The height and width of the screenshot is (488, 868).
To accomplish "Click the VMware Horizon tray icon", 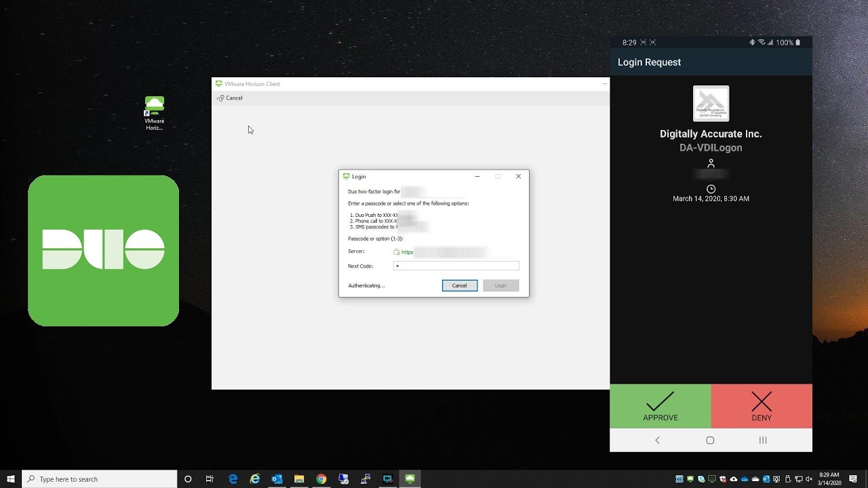I will [690, 479].
